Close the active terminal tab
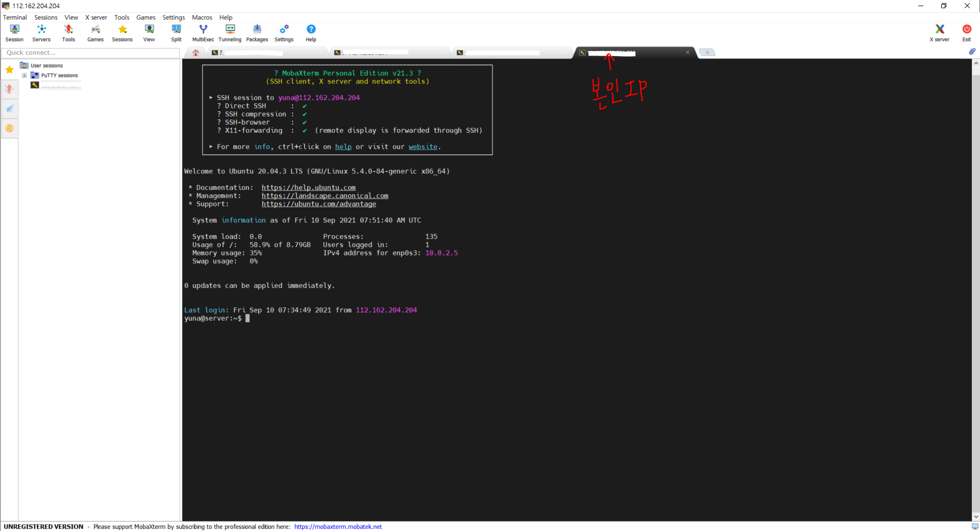The width and height of the screenshot is (980, 531). click(x=688, y=52)
